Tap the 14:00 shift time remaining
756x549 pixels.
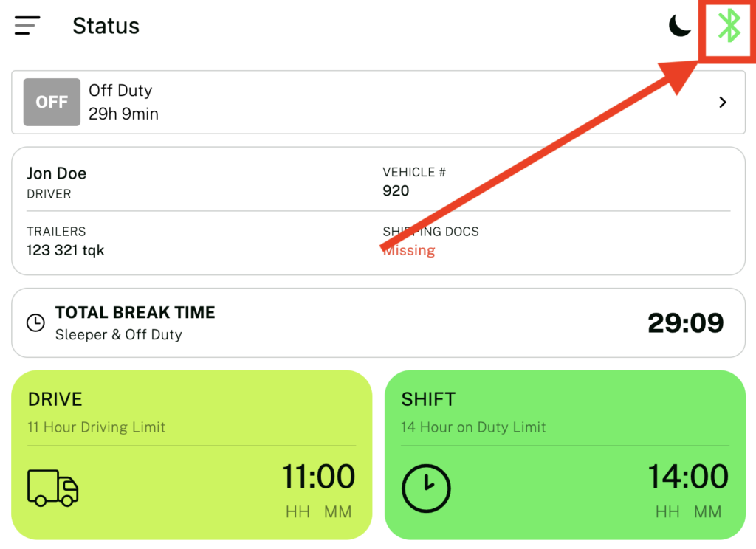[688, 477]
